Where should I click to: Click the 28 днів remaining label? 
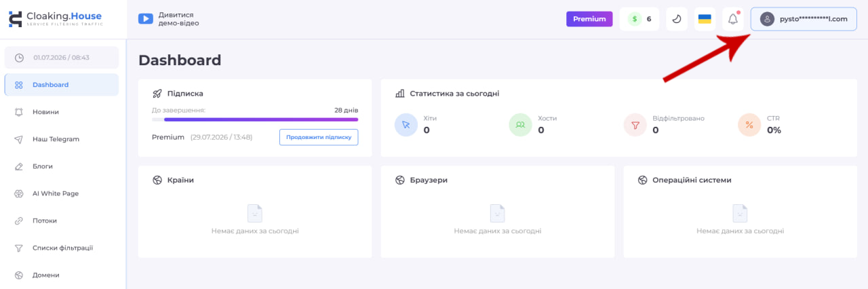(x=346, y=110)
